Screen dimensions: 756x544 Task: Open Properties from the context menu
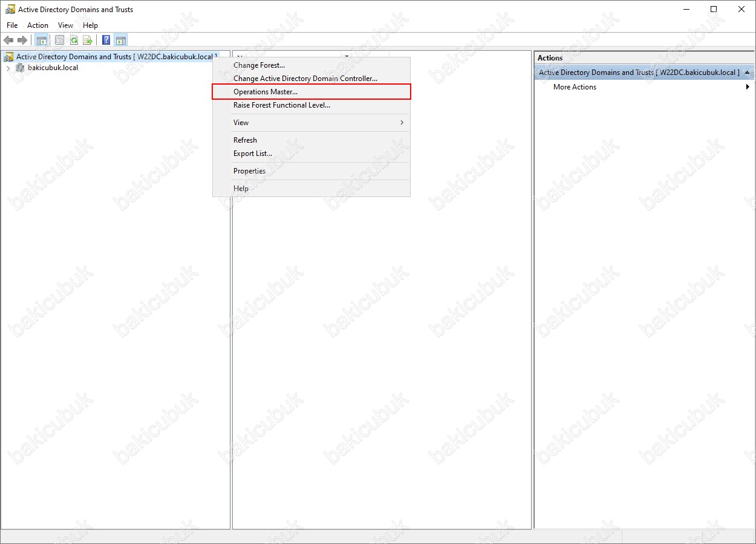pyautogui.click(x=311, y=171)
